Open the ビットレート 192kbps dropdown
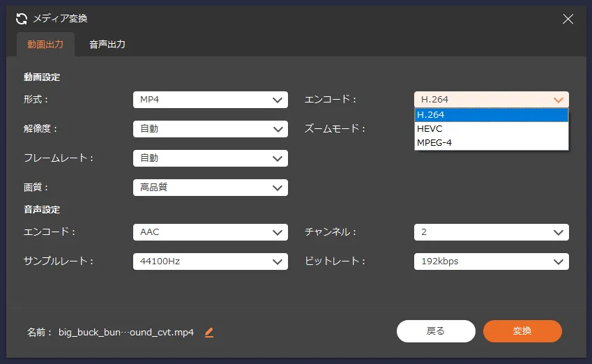Viewport: 592px width, 364px height. 491,261
